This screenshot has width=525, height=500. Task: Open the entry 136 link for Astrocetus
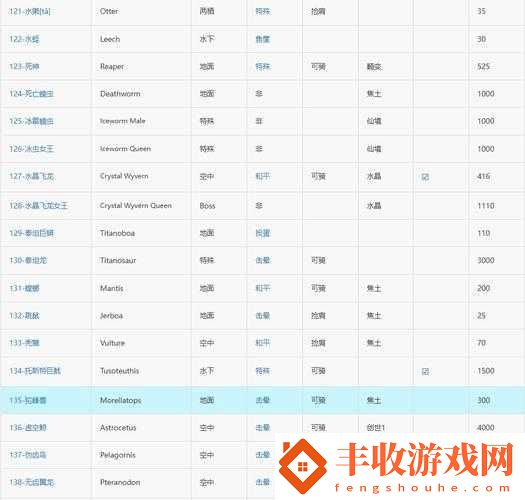tap(28, 428)
